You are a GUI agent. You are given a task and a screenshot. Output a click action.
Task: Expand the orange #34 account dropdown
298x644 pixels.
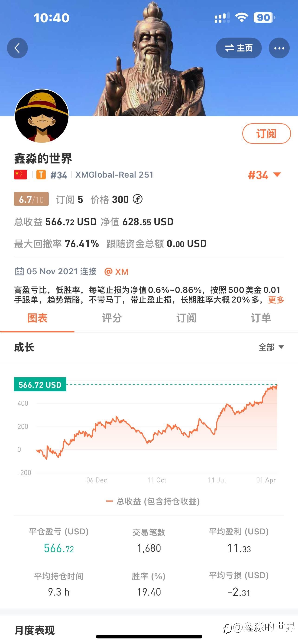coord(265,175)
